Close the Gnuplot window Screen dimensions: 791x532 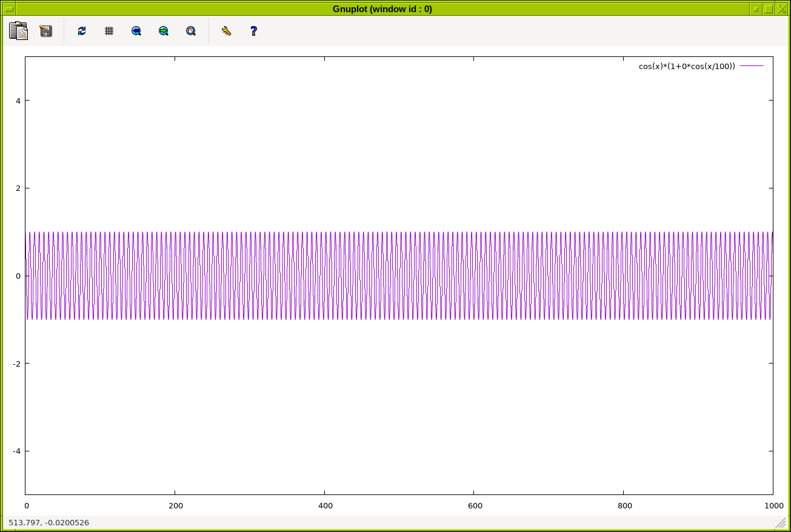point(781,9)
